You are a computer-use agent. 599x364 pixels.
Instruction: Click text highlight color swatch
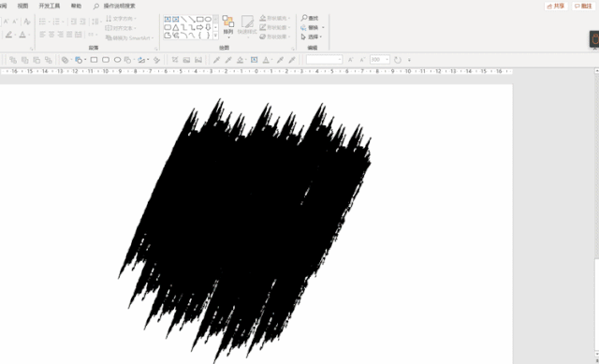pyautogui.click(x=8, y=35)
